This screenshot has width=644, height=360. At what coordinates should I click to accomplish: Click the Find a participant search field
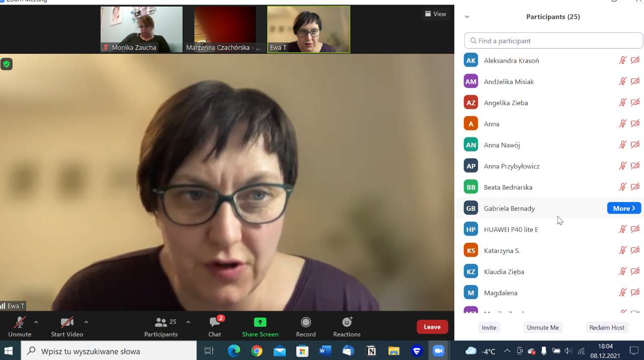point(553,41)
